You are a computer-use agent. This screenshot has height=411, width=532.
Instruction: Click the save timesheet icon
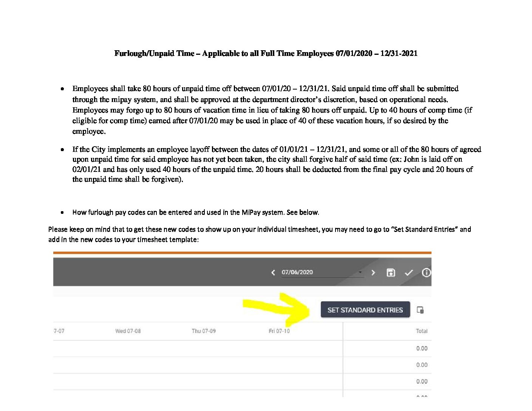[x=391, y=272]
